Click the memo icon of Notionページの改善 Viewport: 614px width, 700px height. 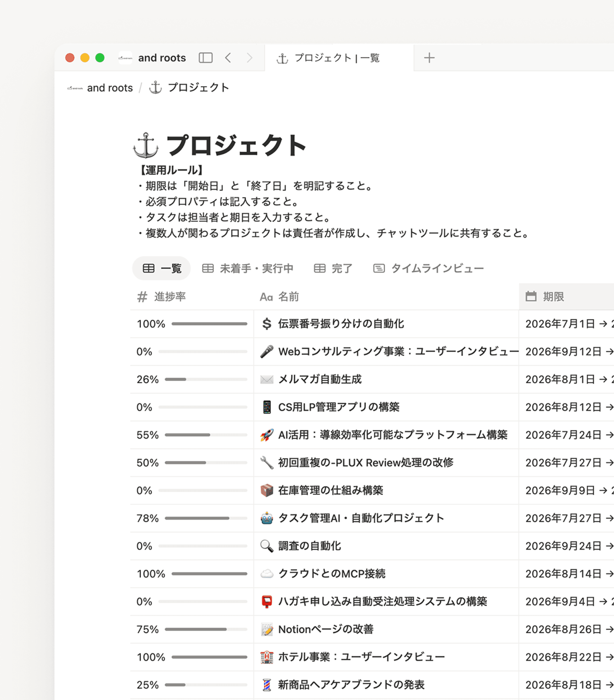point(267,629)
